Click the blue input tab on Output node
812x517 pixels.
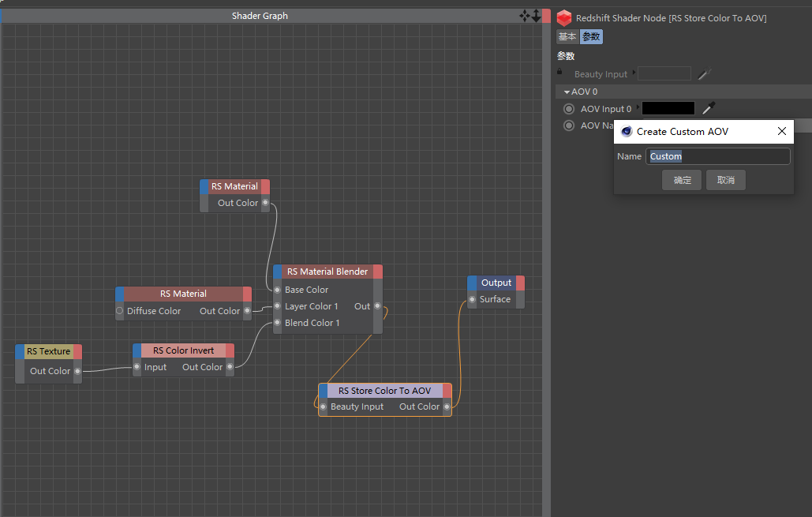coord(472,283)
